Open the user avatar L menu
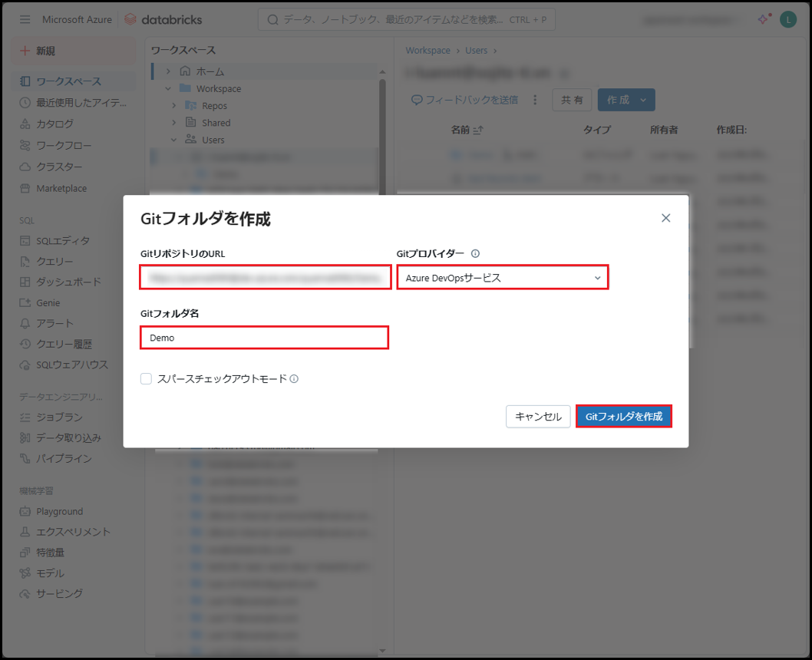This screenshot has height=660, width=812. [x=788, y=20]
